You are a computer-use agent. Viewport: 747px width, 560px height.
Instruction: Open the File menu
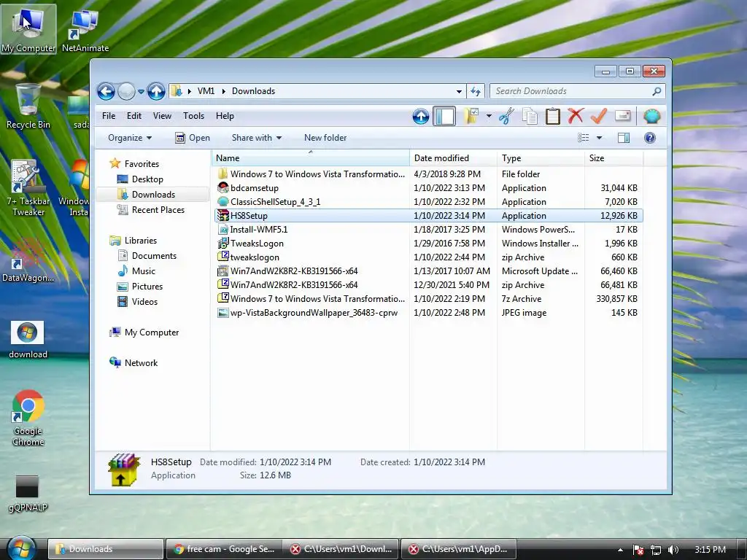109,116
